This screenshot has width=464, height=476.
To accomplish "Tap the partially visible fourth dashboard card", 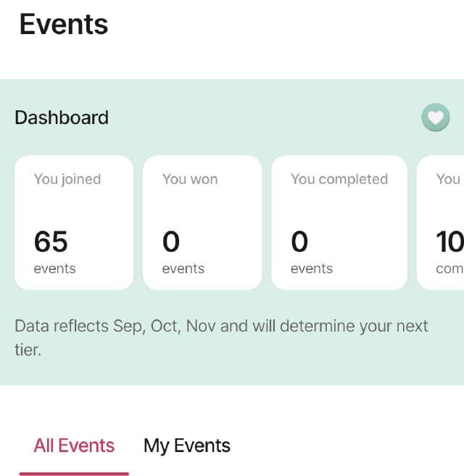I will click(442, 223).
